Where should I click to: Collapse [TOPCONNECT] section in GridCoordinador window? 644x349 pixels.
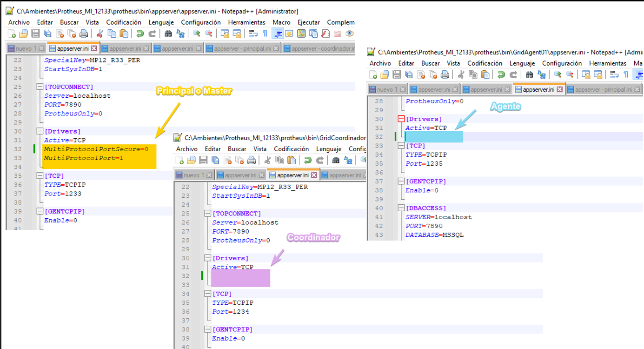[x=207, y=214]
